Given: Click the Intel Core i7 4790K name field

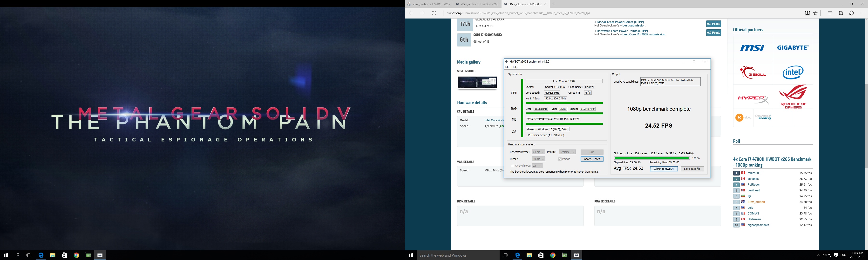Looking at the screenshot, I should point(564,81).
